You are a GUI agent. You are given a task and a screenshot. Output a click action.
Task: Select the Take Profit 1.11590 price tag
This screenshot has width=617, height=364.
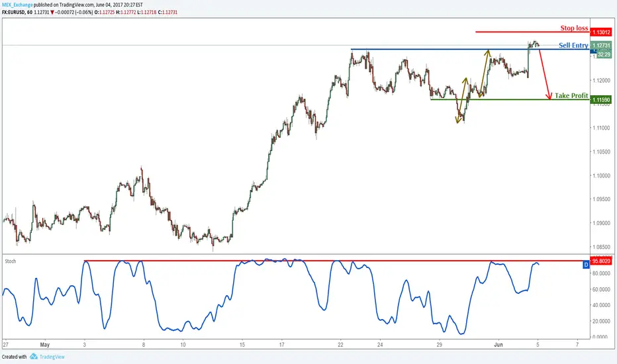point(602,100)
